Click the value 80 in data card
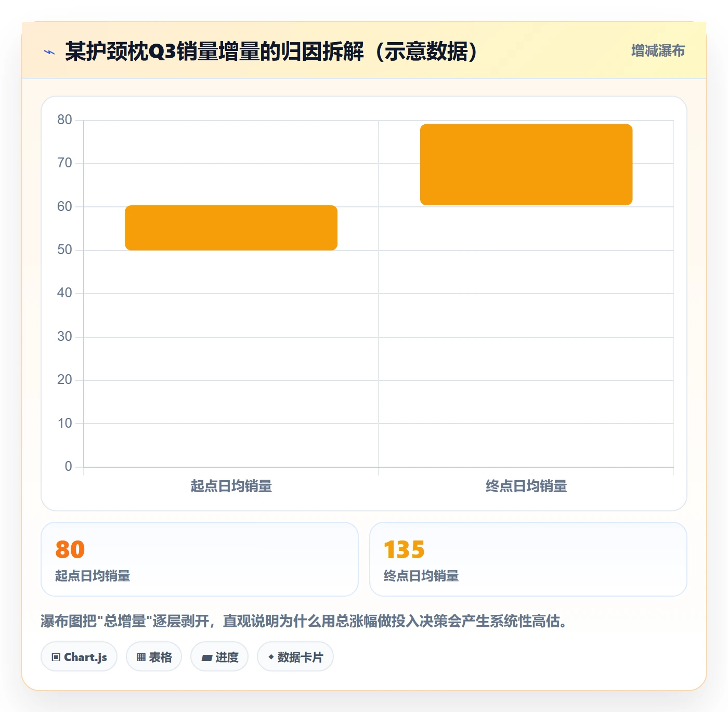Screen dimensions: 728x712 coord(70,550)
